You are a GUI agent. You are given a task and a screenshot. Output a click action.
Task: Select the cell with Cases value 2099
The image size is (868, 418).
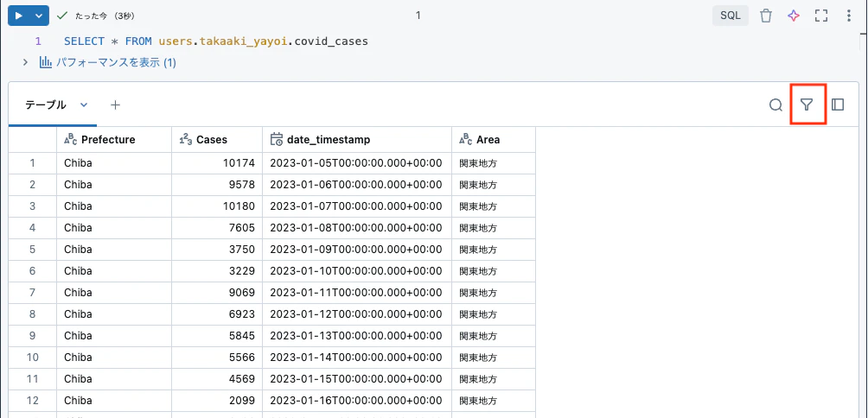[x=217, y=401]
